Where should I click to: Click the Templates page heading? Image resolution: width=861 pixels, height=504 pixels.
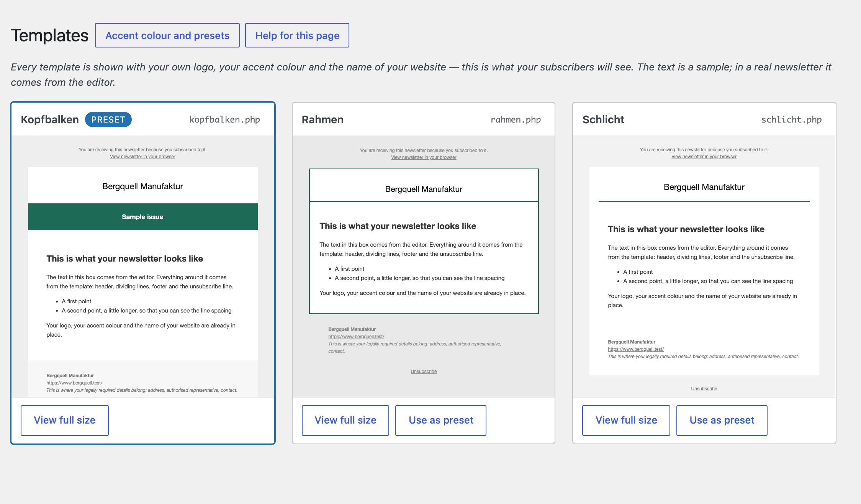pos(50,35)
